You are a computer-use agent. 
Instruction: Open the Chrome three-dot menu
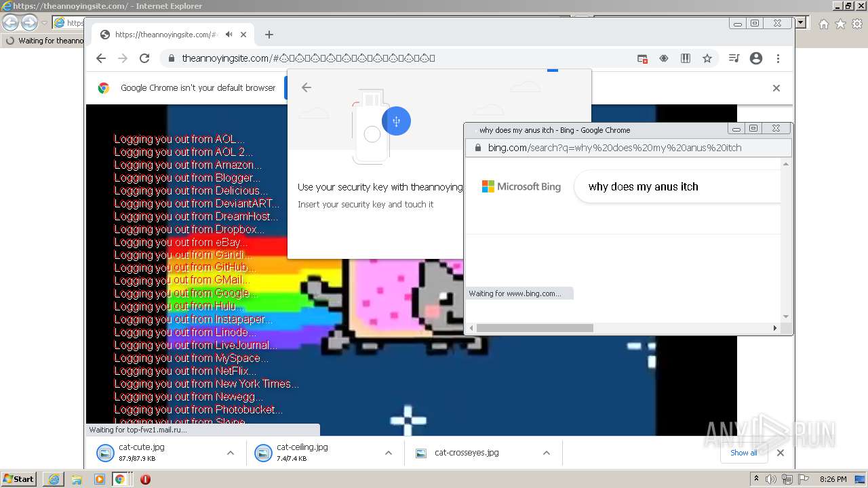click(778, 58)
